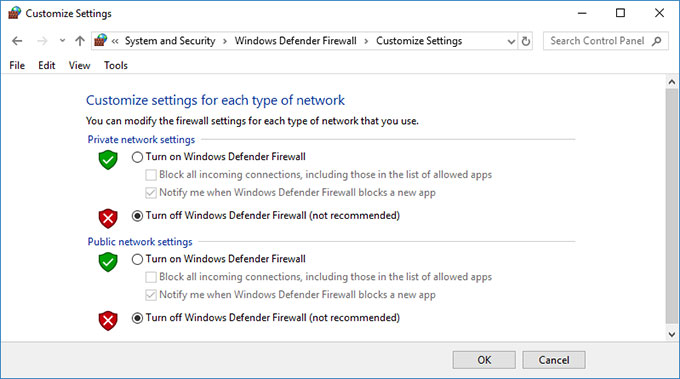Click red shield under Private network settings
Screen dimensions: 680x379
(x=108, y=218)
